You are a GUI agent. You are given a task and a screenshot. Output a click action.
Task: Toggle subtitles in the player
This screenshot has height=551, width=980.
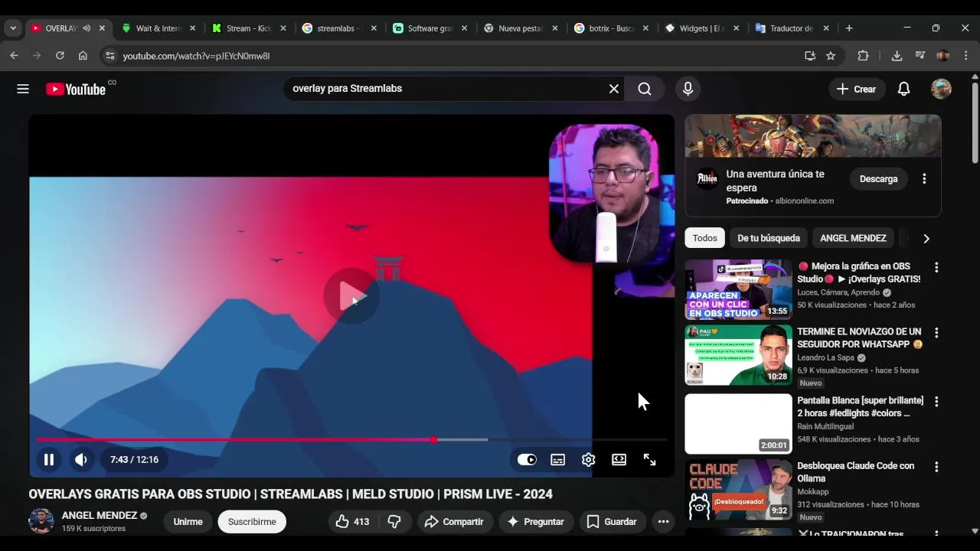(x=557, y=459)
